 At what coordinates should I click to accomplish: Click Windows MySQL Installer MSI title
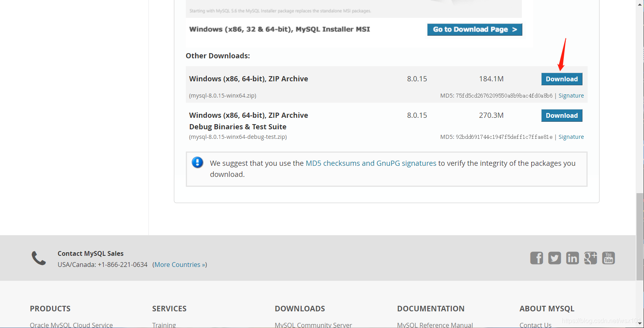tap(280, 29)
